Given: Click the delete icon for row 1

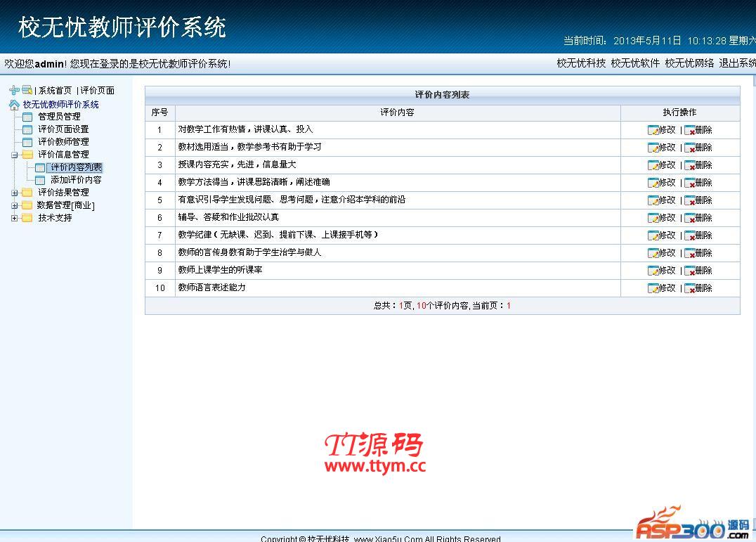Looking at the screenshot, I should pyautogui.click(x=689, y=130).
